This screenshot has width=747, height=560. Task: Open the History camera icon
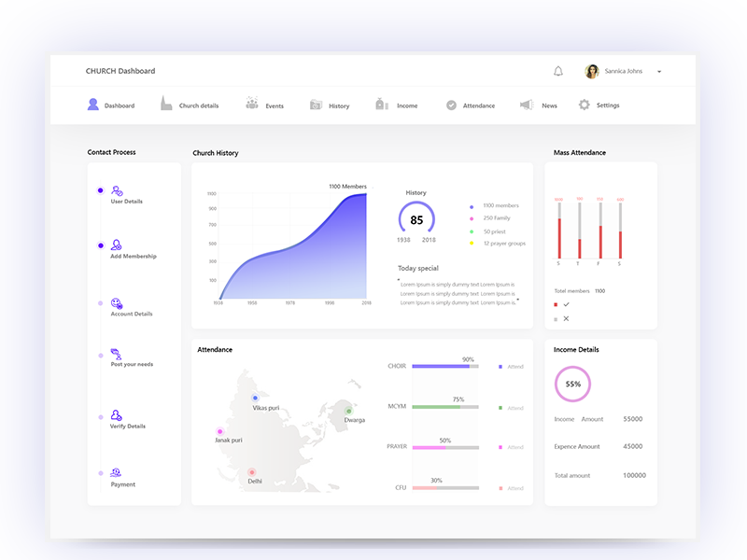coord(317,104)
